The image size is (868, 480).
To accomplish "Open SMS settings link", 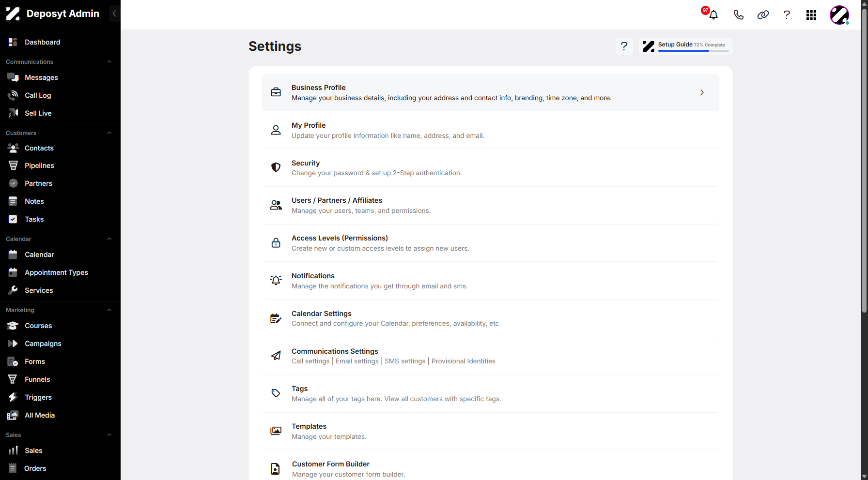I will click(405, 361).
